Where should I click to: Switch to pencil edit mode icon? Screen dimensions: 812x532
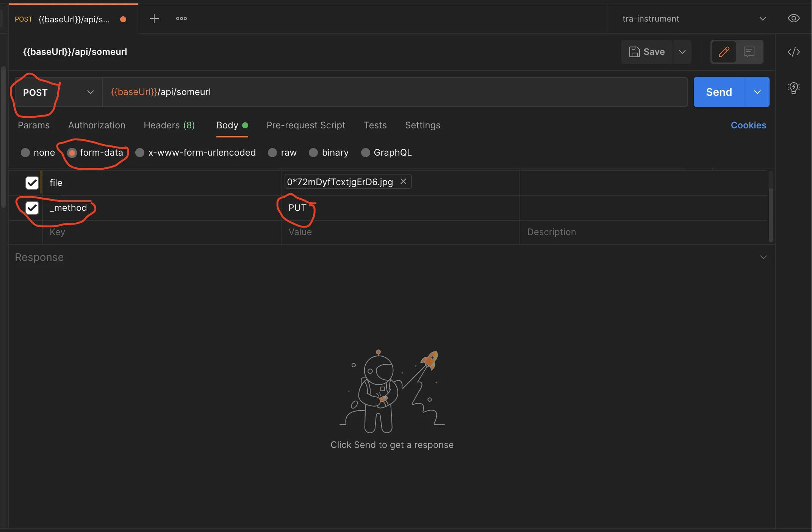pos(724,52)
